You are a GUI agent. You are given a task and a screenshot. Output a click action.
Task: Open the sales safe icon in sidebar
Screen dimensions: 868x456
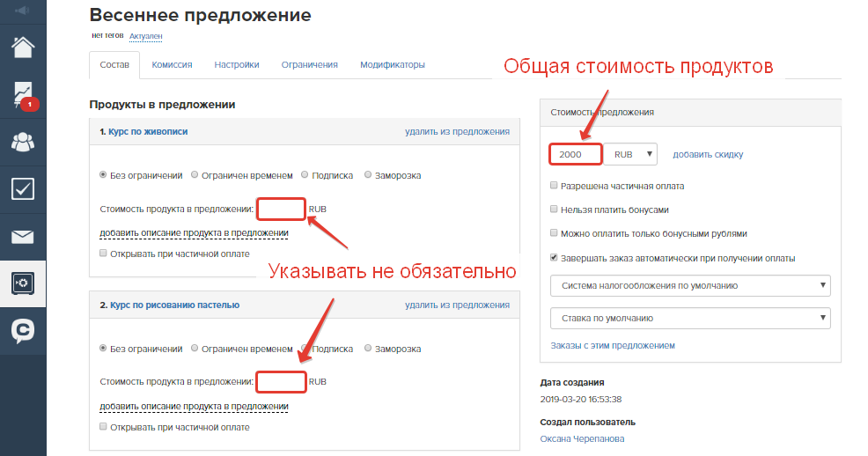tap(23, 283)
